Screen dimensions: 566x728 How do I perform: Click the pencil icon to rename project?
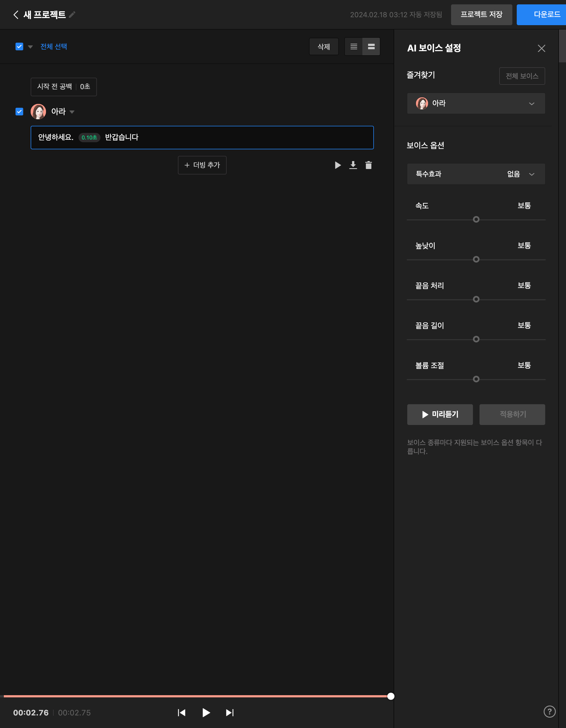coord(72,15)
